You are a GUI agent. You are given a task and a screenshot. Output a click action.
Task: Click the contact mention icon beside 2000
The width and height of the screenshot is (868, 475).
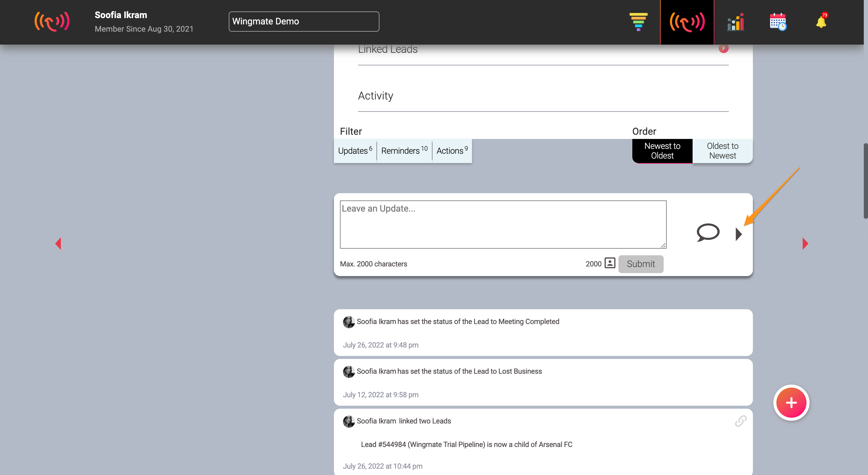610,263
